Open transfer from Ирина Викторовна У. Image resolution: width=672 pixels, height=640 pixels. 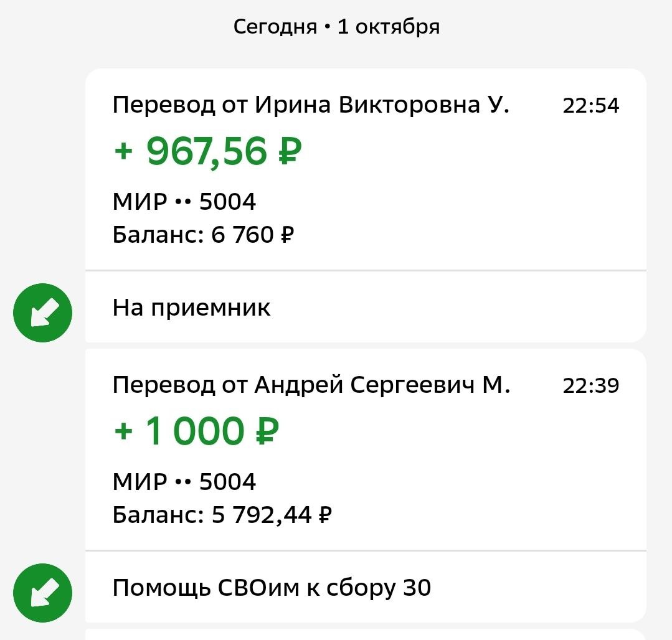pos(311,105)
